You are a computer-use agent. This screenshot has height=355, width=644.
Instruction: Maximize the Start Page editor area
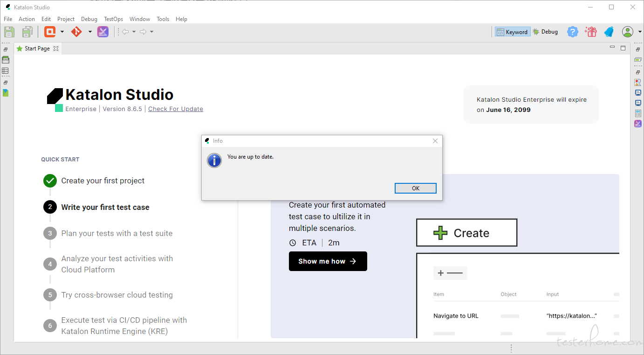click(623, 48)
